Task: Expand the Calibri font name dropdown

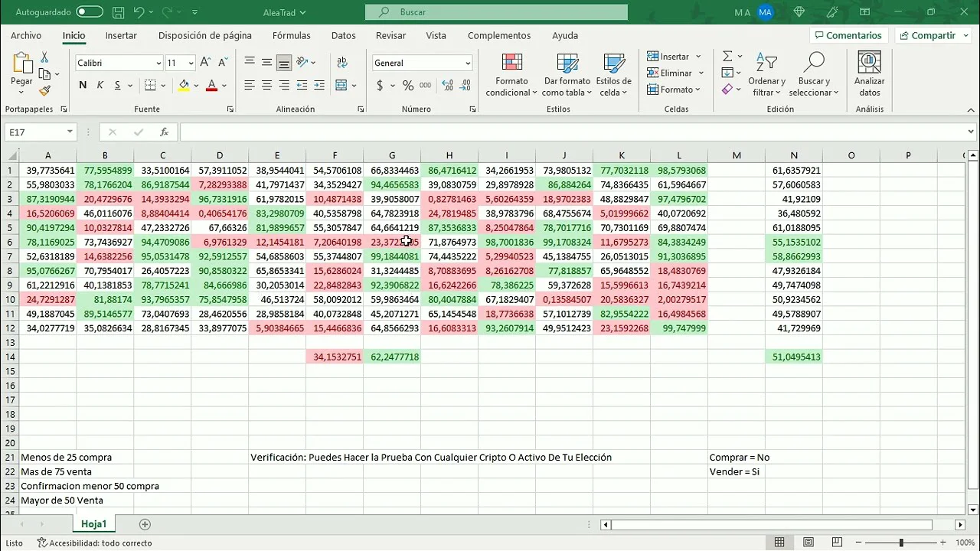Action: coord(158,64)
